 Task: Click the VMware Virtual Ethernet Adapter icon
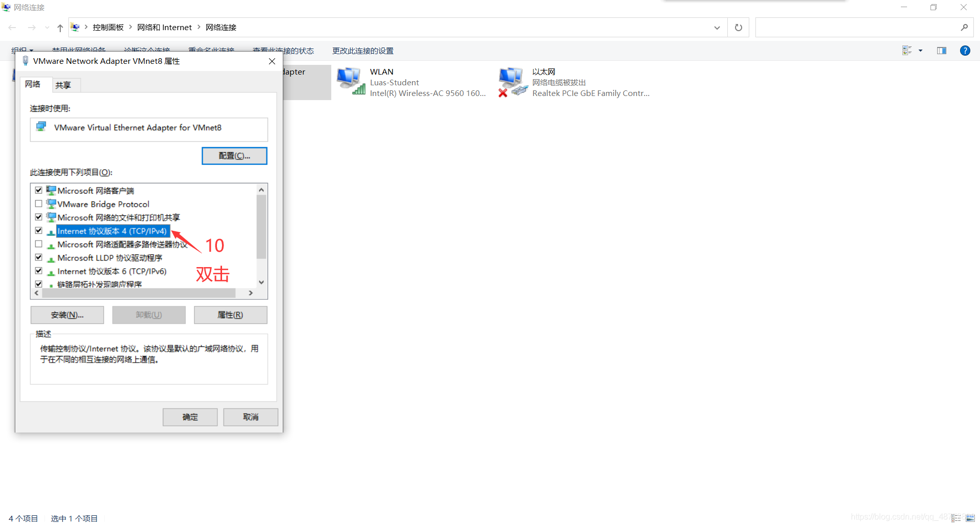41,127
